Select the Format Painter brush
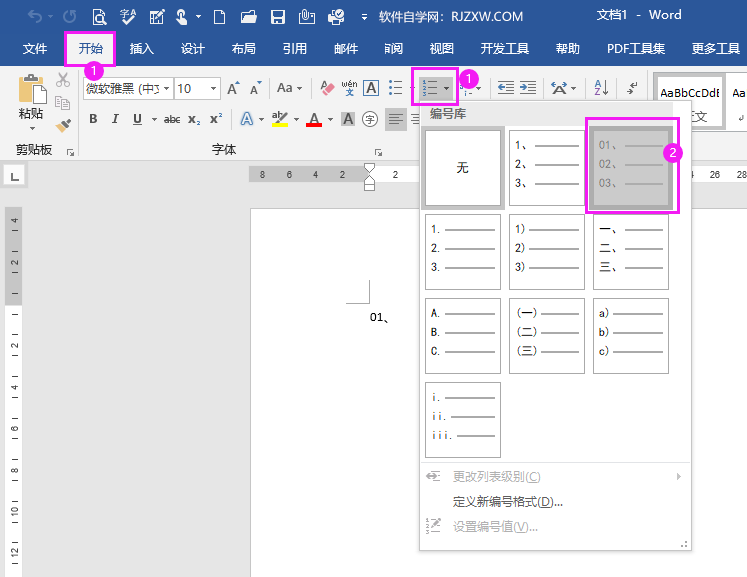This screenshot has width=747, height=577. (63, 125)
